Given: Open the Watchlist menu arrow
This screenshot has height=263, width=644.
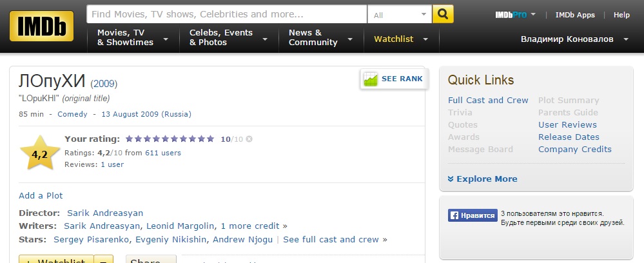Looking at the screenshot, I should [x=425, y=39].
